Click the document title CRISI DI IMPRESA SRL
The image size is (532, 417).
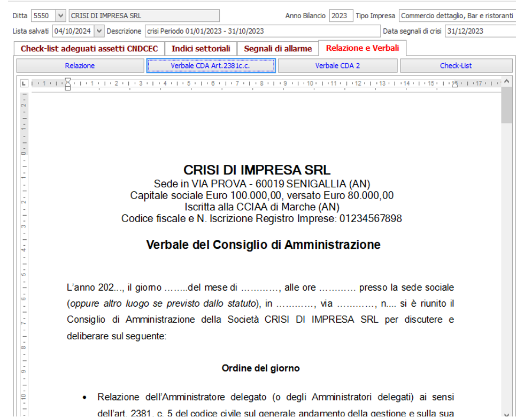click(x=257, y=170)
